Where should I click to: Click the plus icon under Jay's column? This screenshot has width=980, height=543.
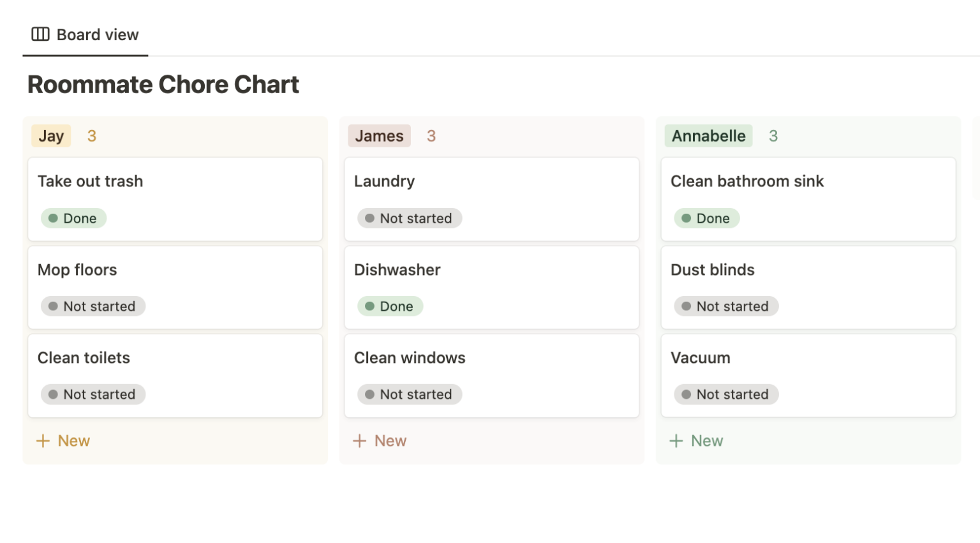pyautogui.click(x=43, y=441)
